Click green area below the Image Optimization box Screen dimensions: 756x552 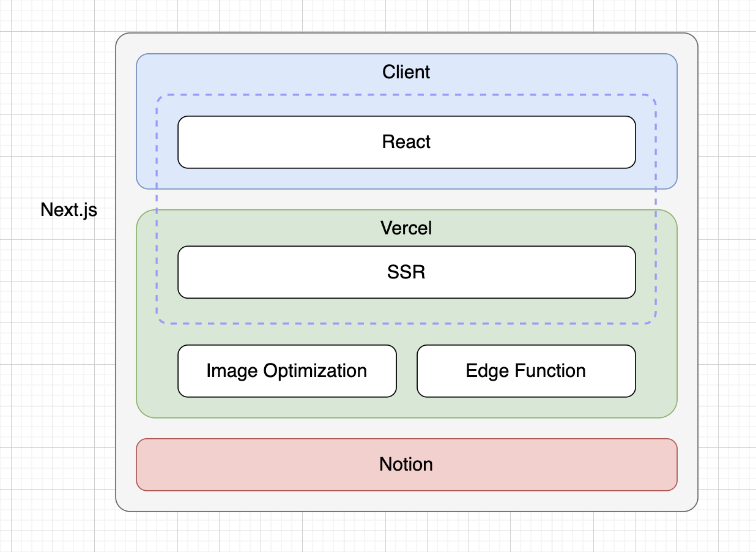click(287, 407)
